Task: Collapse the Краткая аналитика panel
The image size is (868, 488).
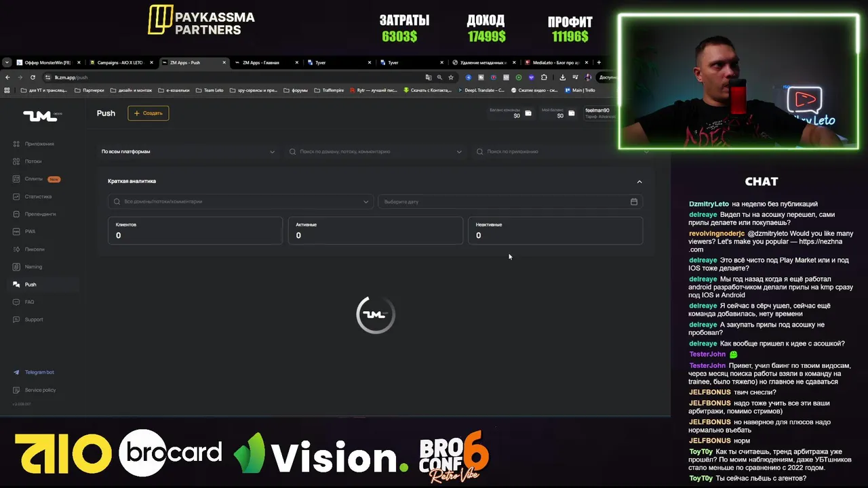Action: tap(639, 182)
